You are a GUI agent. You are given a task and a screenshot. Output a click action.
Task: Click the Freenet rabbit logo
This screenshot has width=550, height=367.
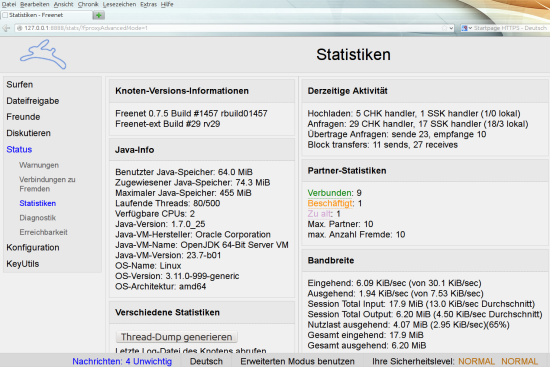tap(43, 54)
